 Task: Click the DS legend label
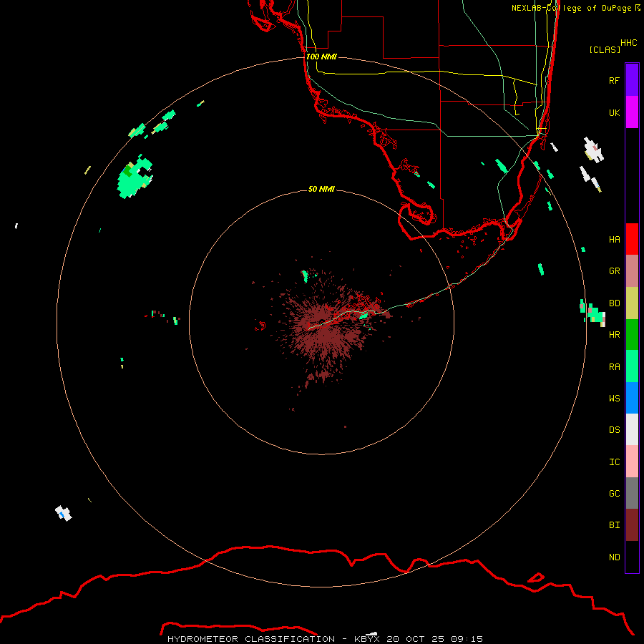coord(614,429)
